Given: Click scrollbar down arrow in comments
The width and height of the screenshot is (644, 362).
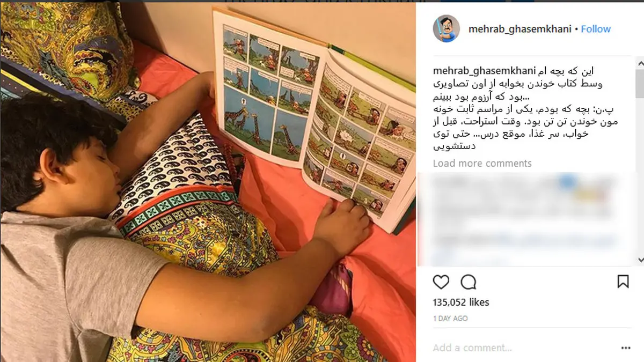Looking at the screenshot, I should click(x=639, y=260).
